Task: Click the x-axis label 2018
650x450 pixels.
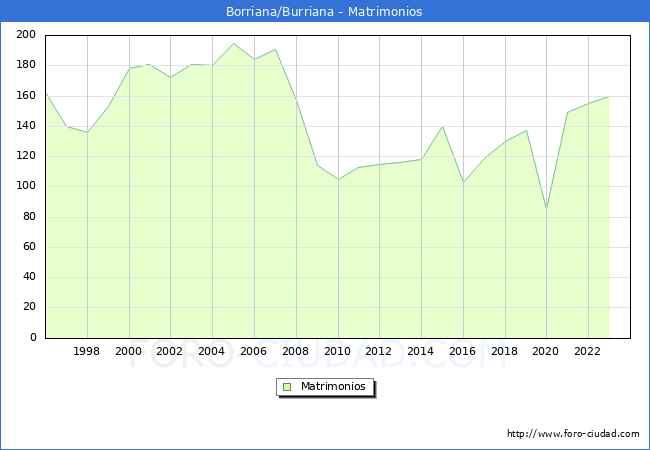Action: pyautogui.click(x=504, y=351)
